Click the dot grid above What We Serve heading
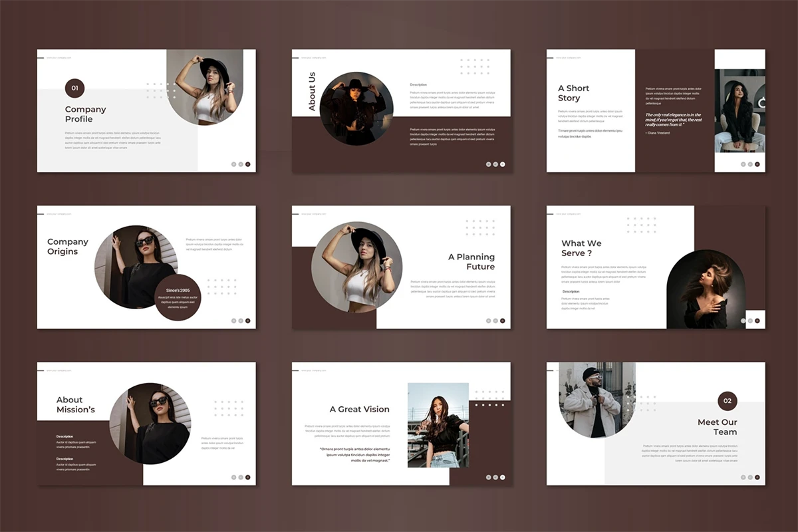The image size is (798, 532). [x=641, y=225]
